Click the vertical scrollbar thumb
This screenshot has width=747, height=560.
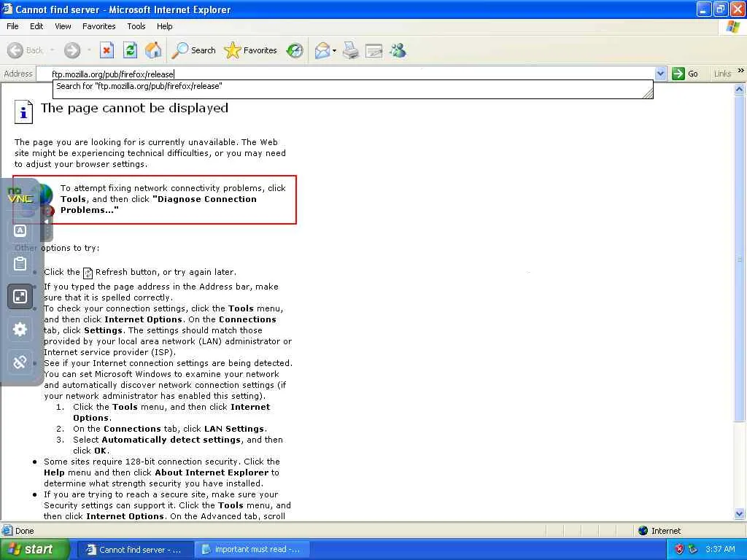740,259
